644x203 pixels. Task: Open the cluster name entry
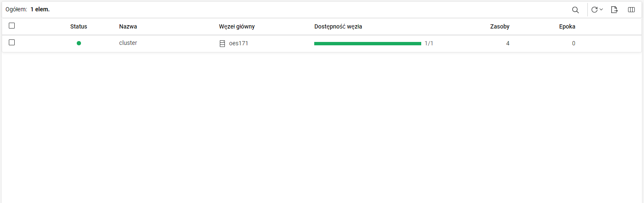point(128,43)
